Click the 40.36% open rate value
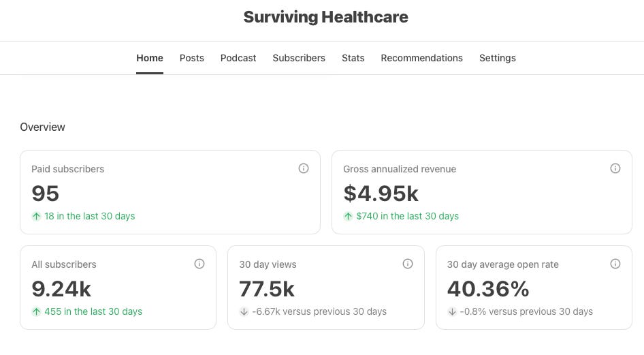Viewport: 644px width, 355px height. 488,289
